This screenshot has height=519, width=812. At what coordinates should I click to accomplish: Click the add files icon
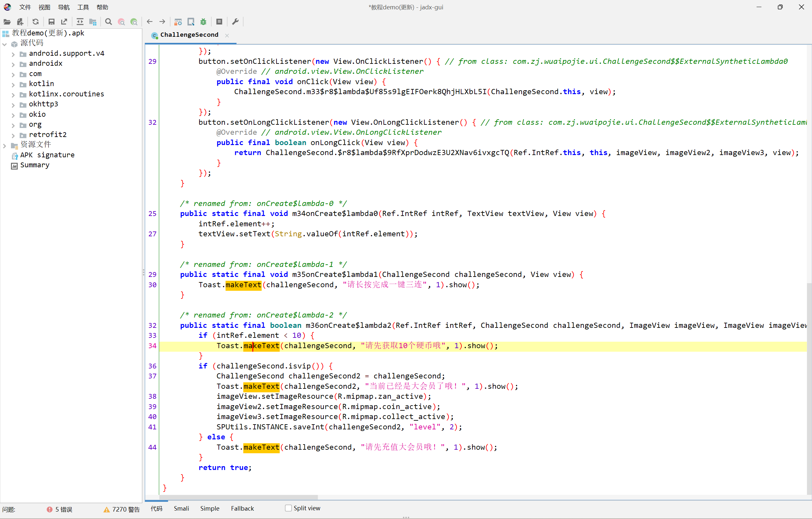20,22
